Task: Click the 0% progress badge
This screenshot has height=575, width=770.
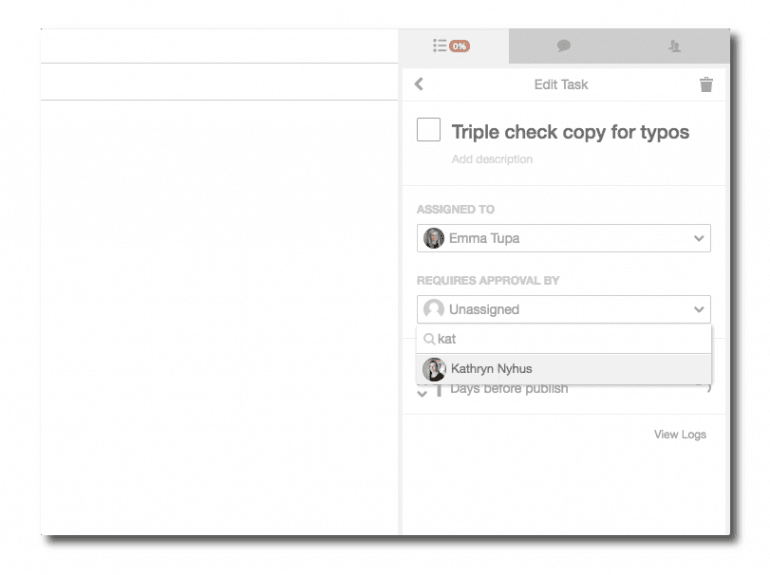Action: [459, 46]
